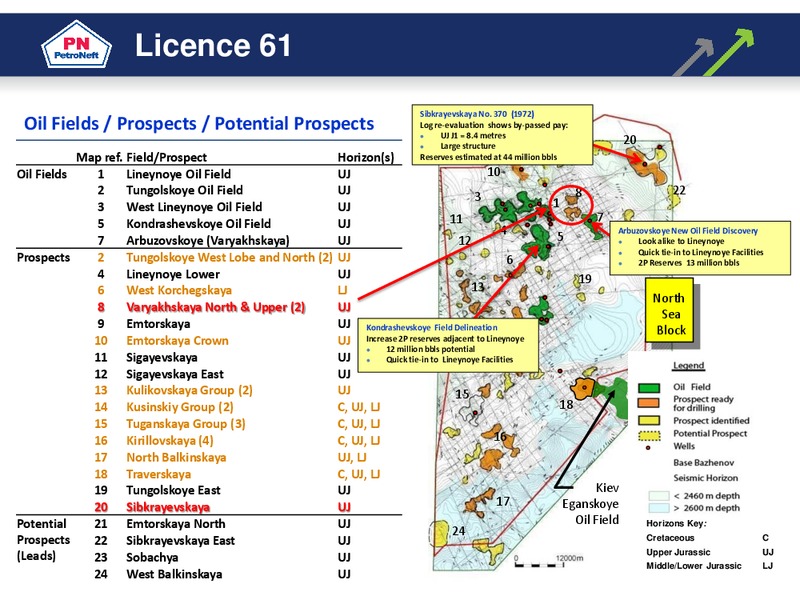
Task: Click the 'Field/Prospect' column header
Action: [166, 157]
